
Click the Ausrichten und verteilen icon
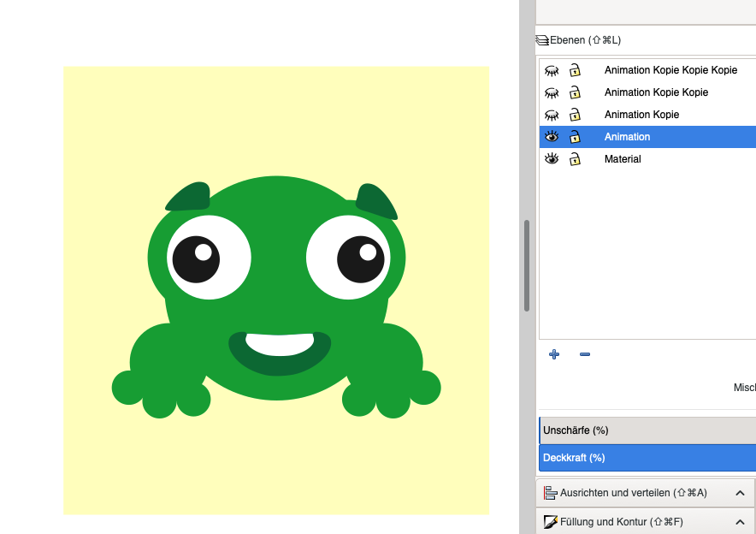[551, 493]
